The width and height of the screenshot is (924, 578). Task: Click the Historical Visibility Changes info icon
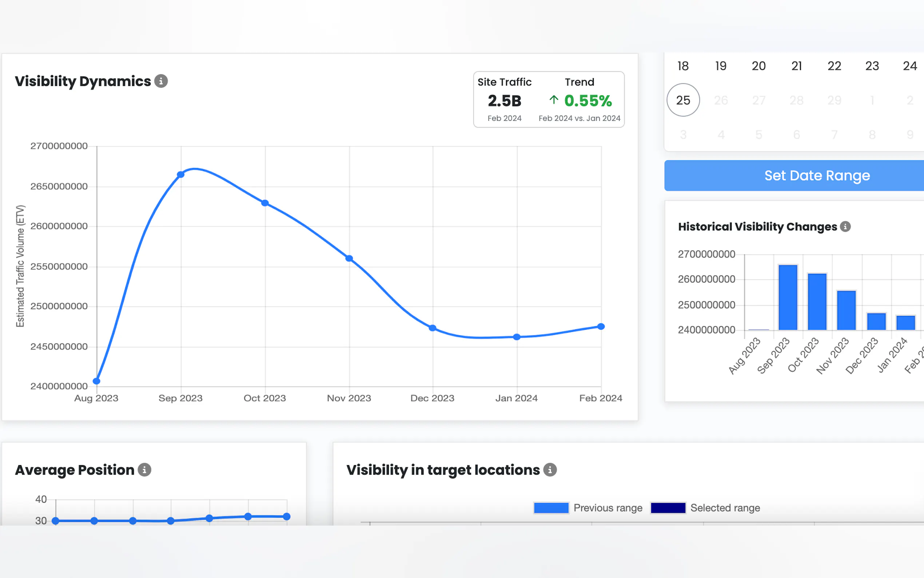click(x=845, y=226)
